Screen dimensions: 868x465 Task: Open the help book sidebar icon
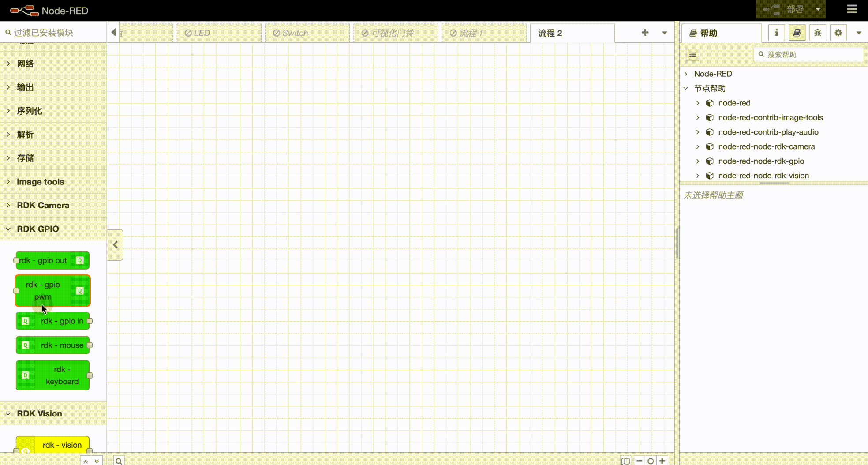[797, 33]
